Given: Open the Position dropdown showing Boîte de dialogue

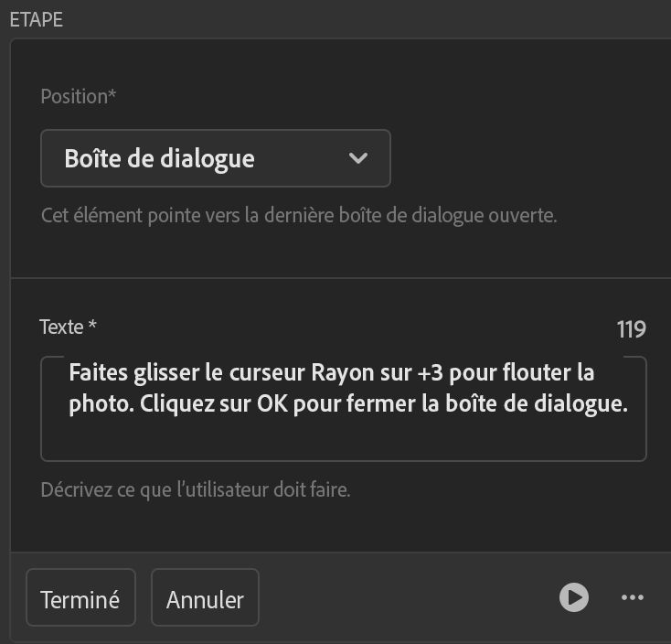Looking at the screenshot, I should (215, 158).
